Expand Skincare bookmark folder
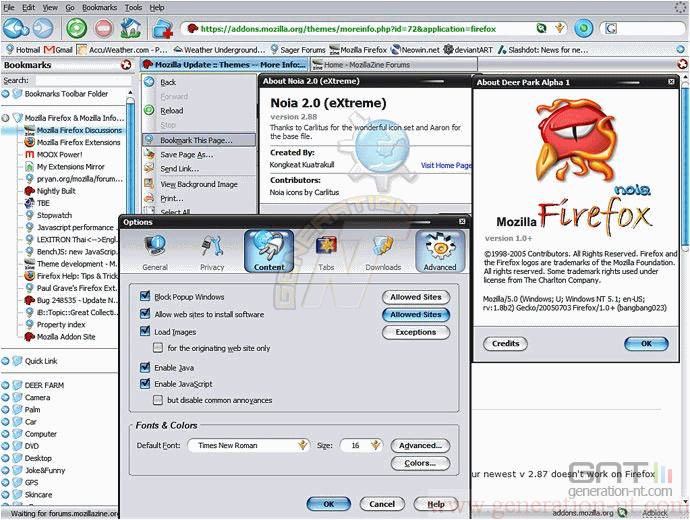Image resolution: width=690 pixels, height=520 pixels. coord(5,494)
